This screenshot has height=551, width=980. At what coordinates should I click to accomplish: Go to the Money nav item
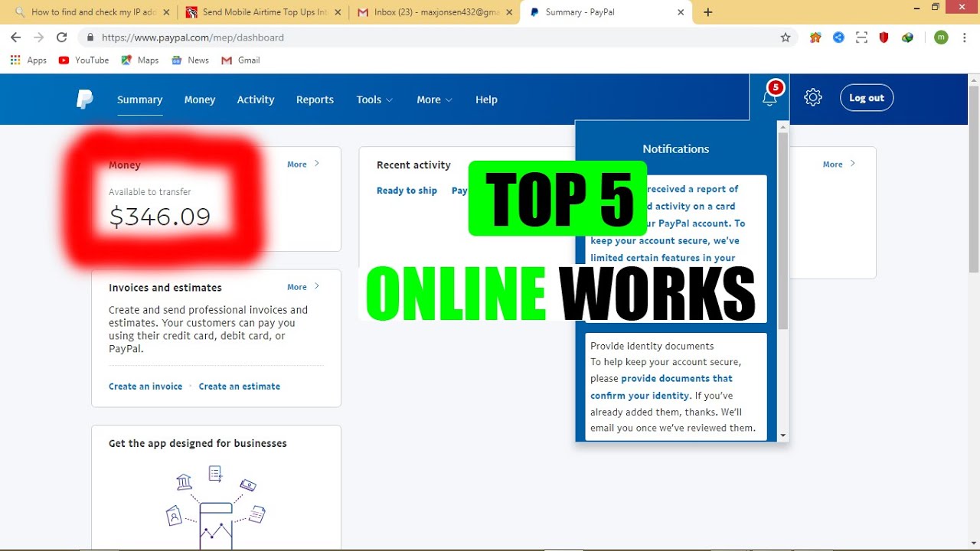(200, 99)
